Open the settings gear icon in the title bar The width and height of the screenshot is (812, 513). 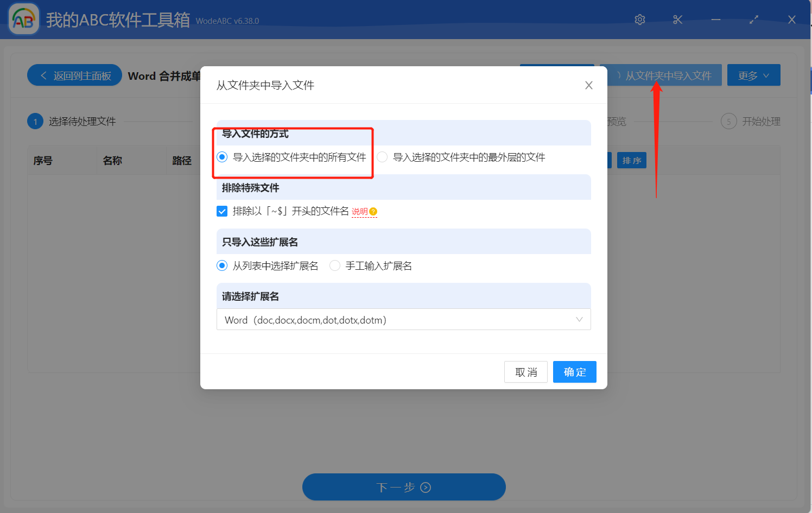click(x=639, y=19)
